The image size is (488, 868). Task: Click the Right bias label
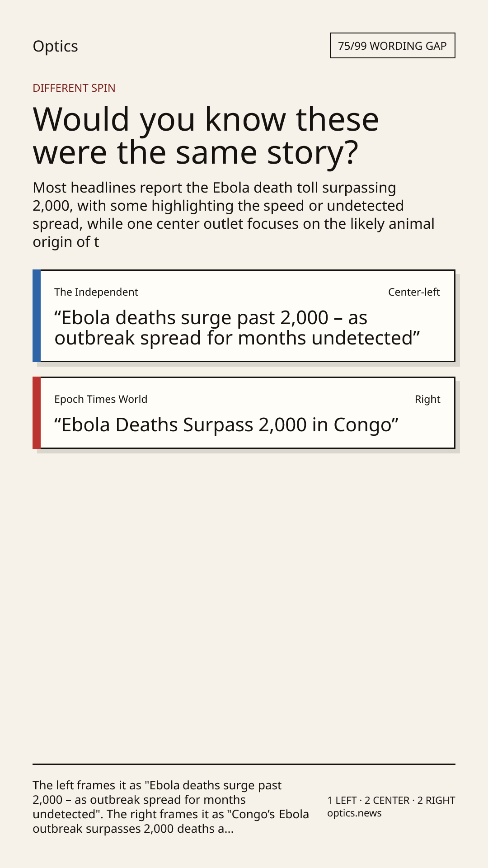(x=427, y=399)
